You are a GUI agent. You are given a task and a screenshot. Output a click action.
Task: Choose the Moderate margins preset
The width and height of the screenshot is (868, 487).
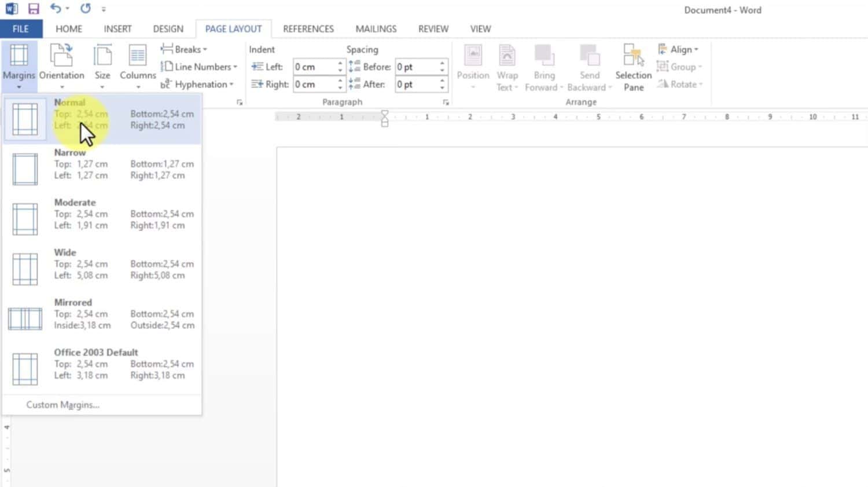click(102, 219)
